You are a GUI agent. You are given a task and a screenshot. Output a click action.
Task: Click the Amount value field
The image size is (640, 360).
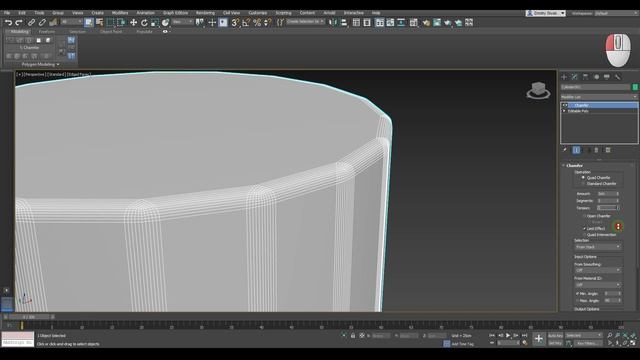[608, 193]
